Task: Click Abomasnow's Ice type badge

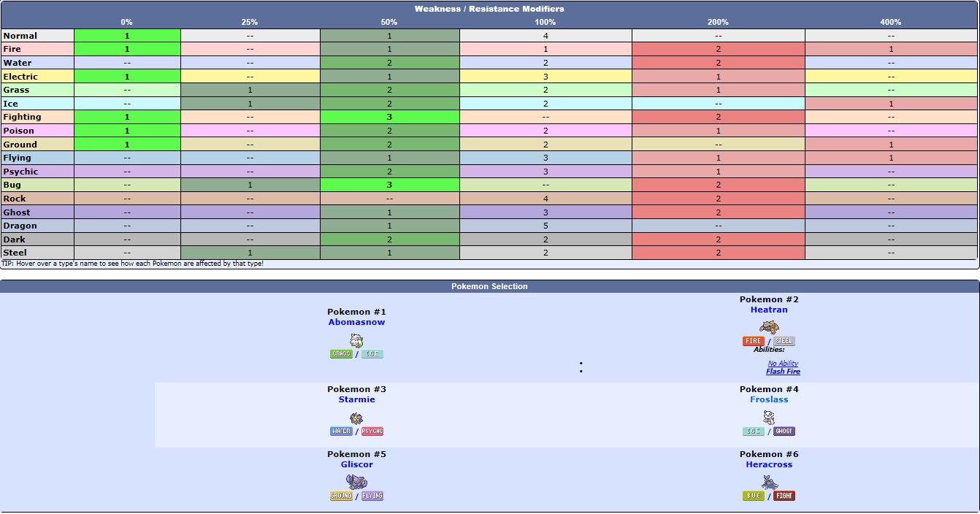Action: point(372,354)
